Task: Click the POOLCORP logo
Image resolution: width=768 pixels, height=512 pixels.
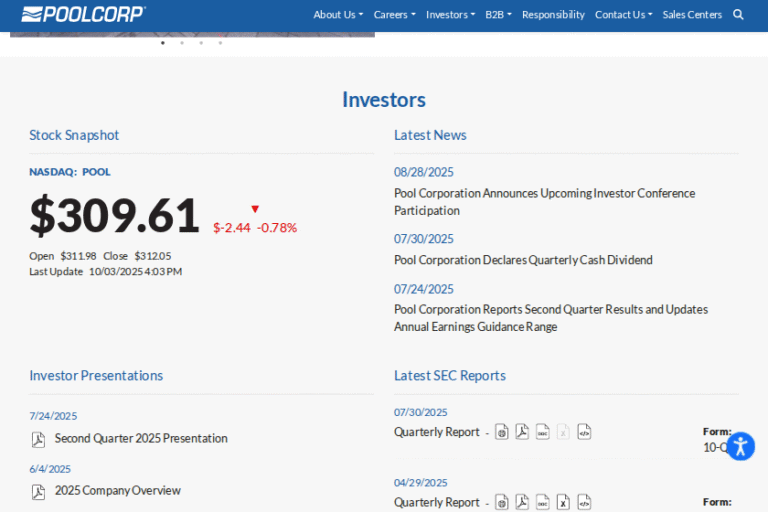Action: click(x=83, y=14)
